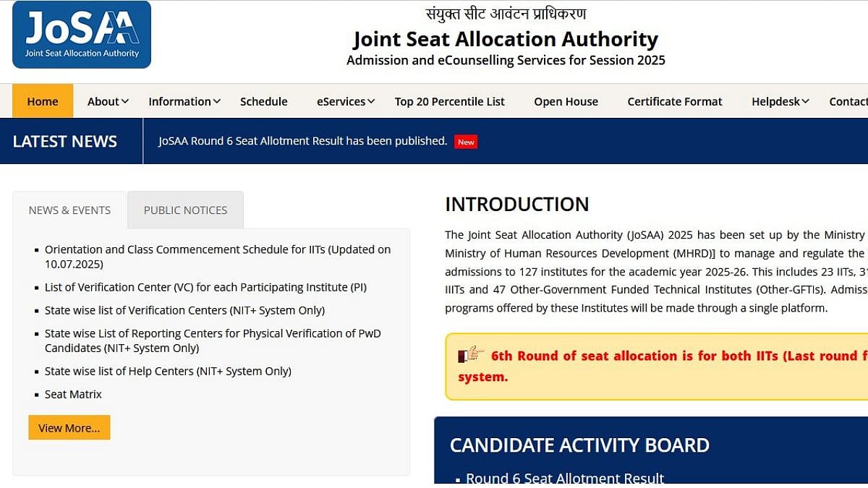This screenshot has width=868, height=488.
Task: Open the Certificate Format page
Action: click(675, 101)
